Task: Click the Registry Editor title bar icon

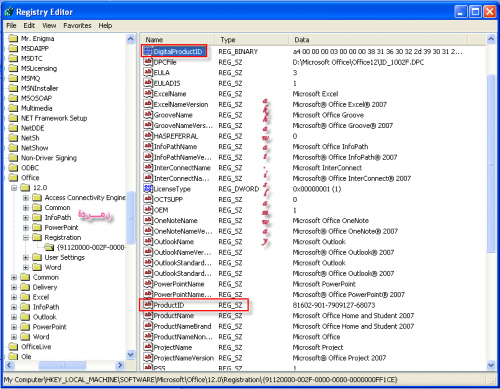Action: (9, 12)
